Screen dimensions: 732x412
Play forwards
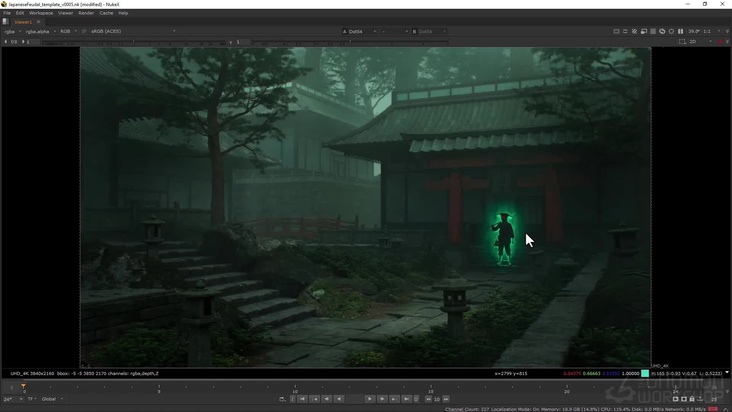(x=369, y=399)
